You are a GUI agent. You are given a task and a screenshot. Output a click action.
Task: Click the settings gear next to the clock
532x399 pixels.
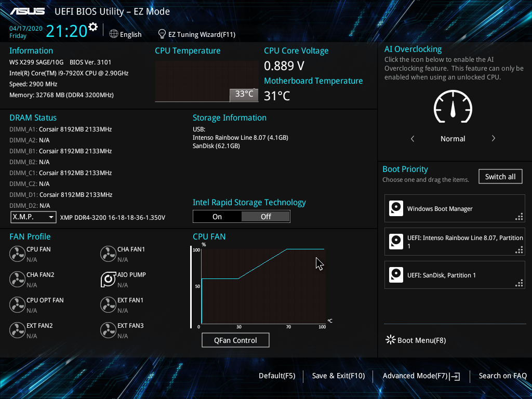(92, 27)
